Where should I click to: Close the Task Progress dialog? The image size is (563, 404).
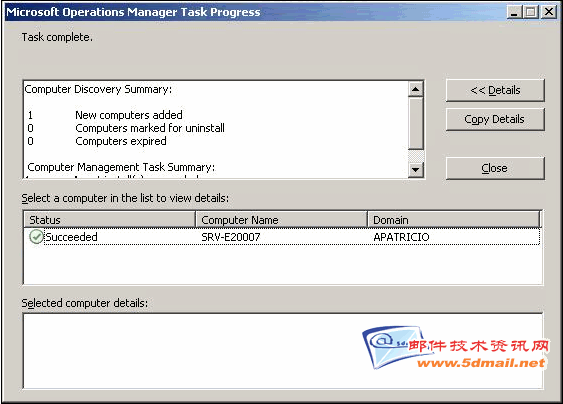click(495, 168)
